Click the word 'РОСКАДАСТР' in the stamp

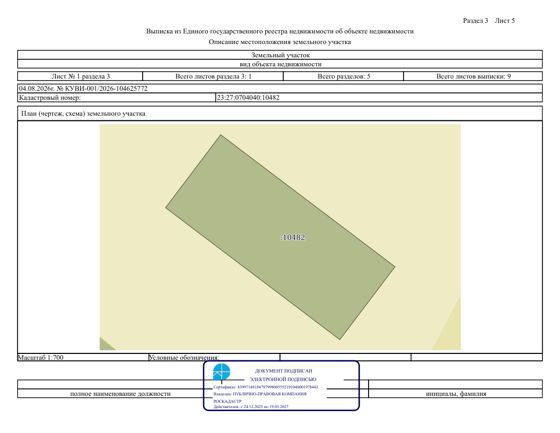[x=228, y=401]
